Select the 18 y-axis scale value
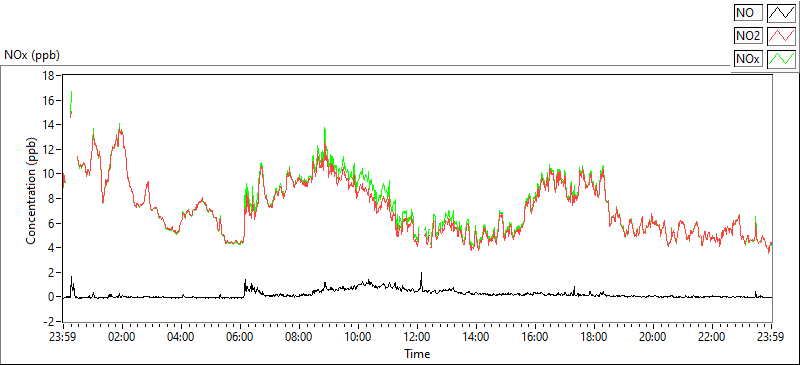Image resolution: width=800 pixels, height=365 pixels. [49, 76]
